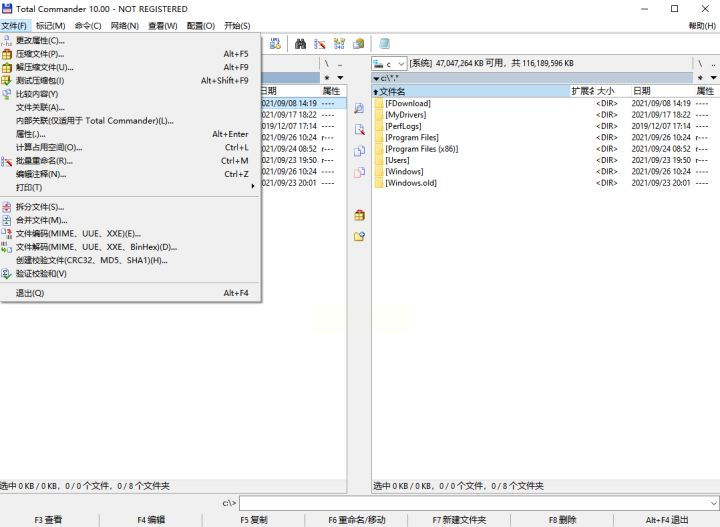Click the Windows.old folder icon in right panel
720x527 pixels.
pyautogui.click(x=379, y=183)
